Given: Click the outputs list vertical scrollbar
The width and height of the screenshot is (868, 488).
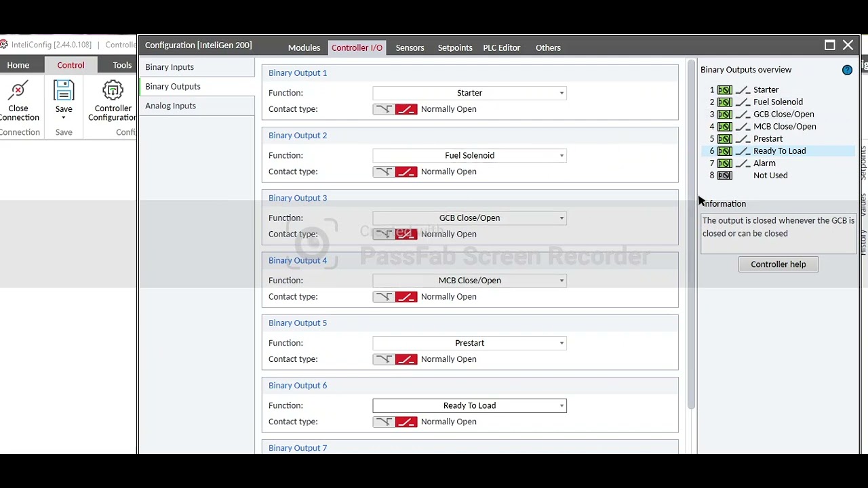Looking at the screenshot, I should pos(691,235).
